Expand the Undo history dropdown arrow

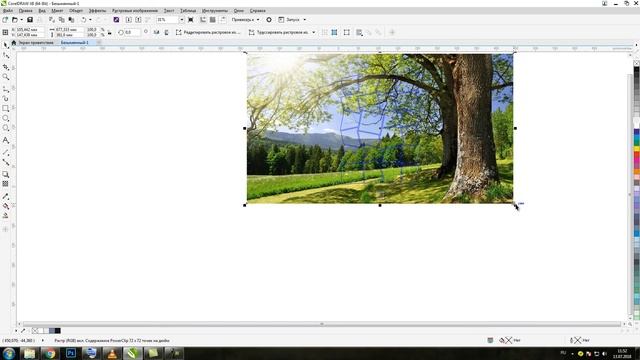coord(90,20)
